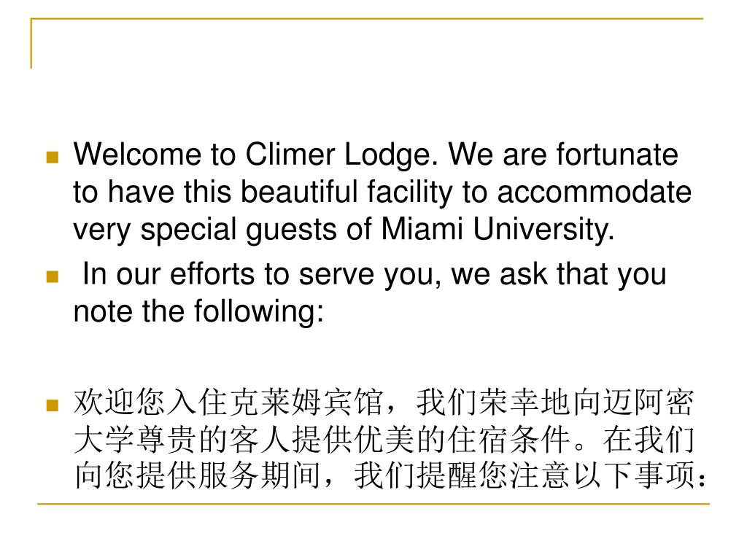
Task: Click the gold bullet beside the Chinese paragraph
Action: tap(53, 405)
